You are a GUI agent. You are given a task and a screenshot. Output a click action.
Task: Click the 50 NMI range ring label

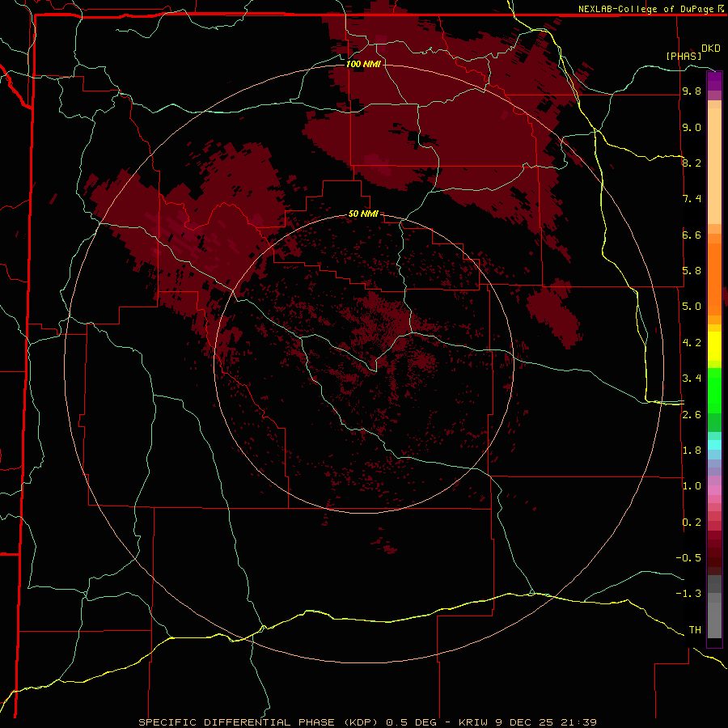click(x=363, y=214)
